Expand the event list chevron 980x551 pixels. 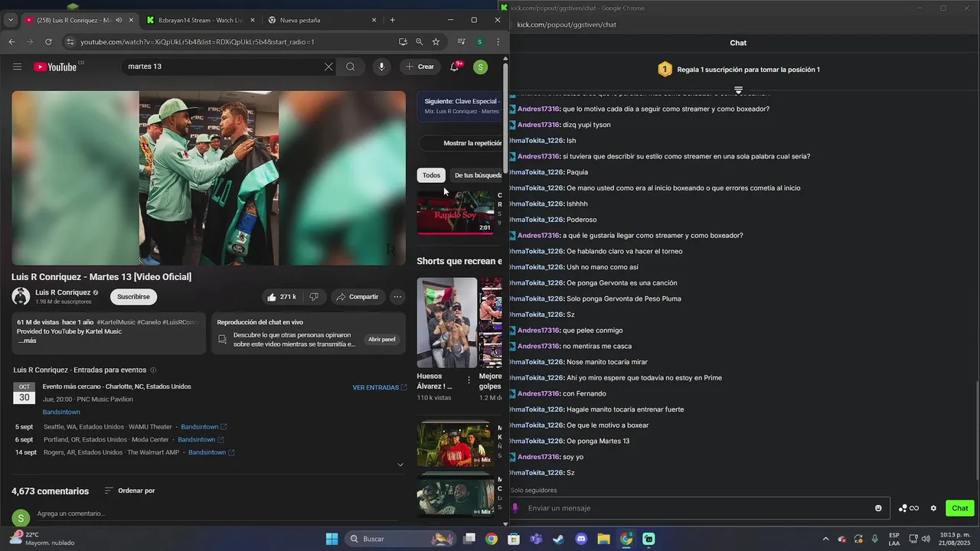pyautogui.click(x=400, y=465)
